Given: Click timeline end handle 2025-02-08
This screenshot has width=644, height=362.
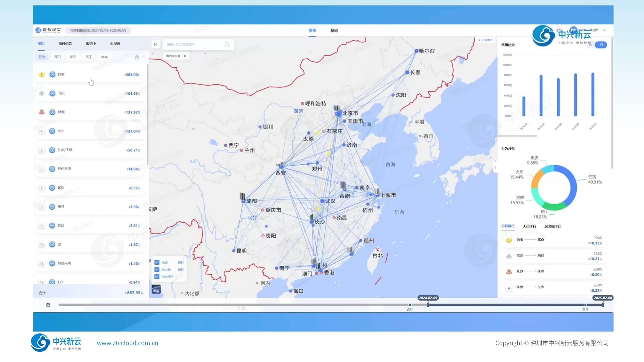Looking at the screenshot, I should click(x=603, y=305).
